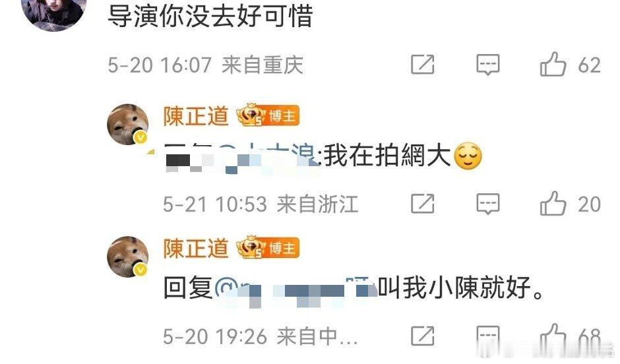The width and height of the screenshot is (620, 364).
Task: Open 陳正道 profile from first reply name
Action: click(x=196, y=116)
